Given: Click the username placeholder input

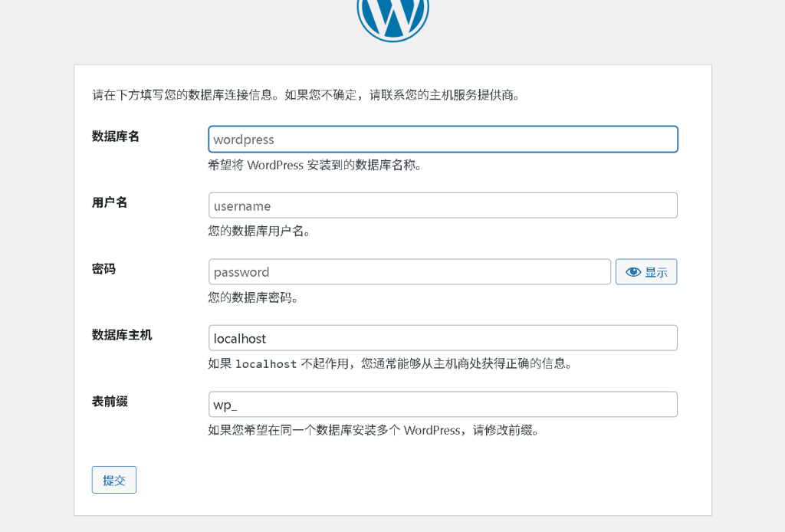Looking at the screenshot, I should 443,205.
